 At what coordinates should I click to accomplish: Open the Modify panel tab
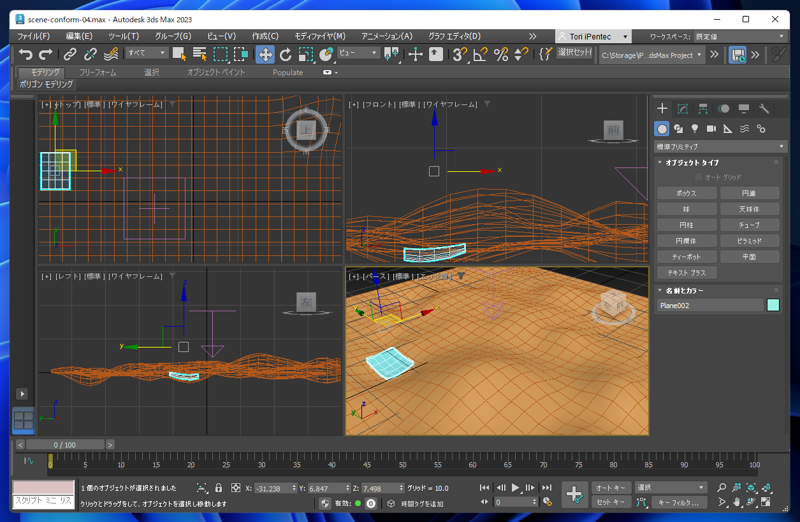point(682,108)
